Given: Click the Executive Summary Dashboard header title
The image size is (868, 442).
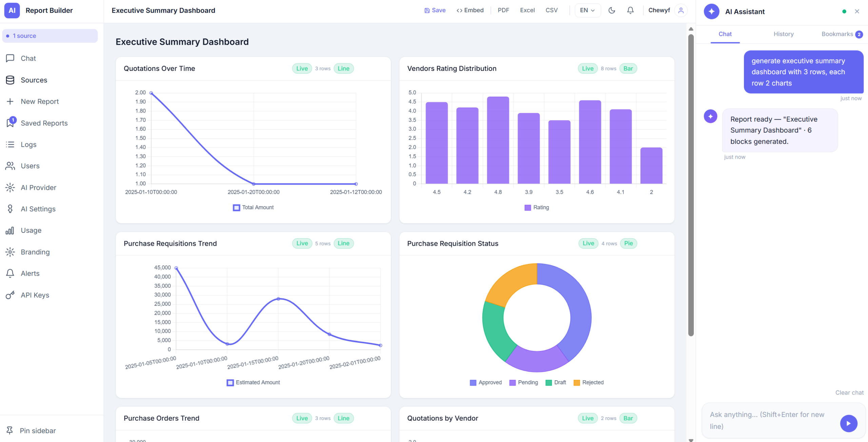Looking at the screenshot, I should click(163, 11).
